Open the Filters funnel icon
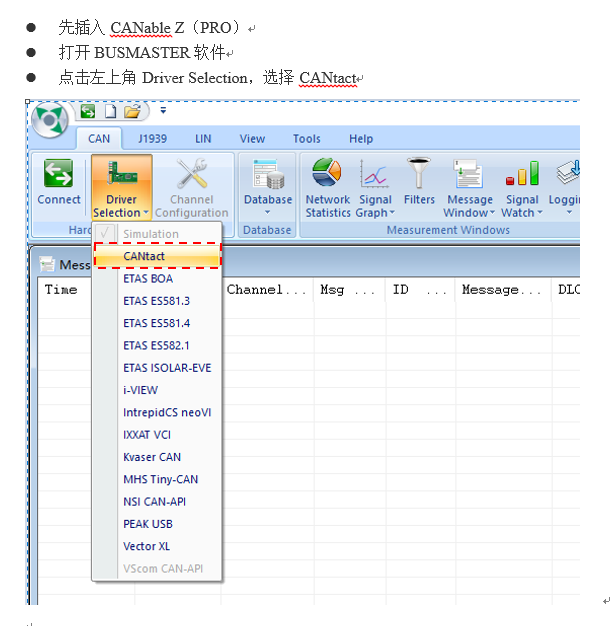Image resolution: width=614 pixels, height=626 pixels. 418,173
